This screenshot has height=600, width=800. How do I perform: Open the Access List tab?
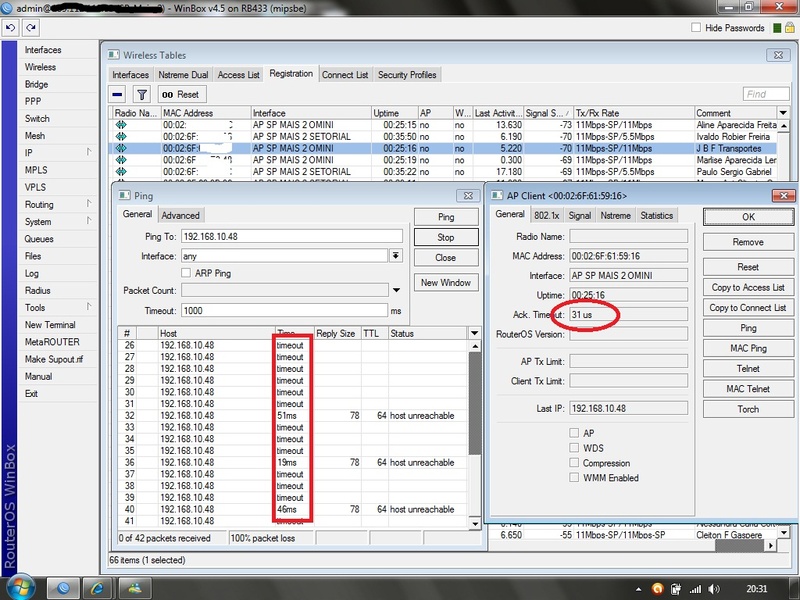coord(238,74)
